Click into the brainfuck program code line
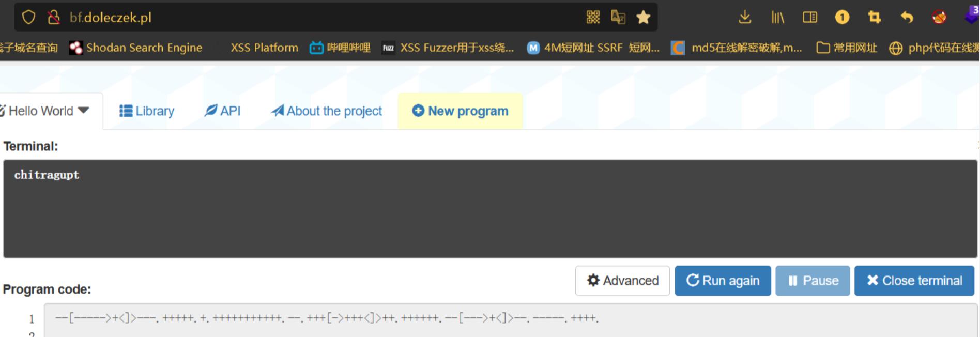Viewport: 980px width, 337px height. pos(327,318)
